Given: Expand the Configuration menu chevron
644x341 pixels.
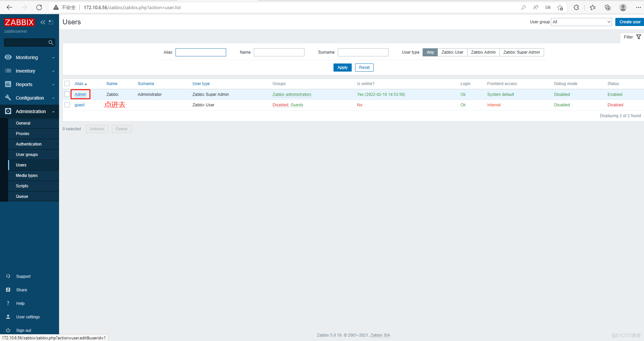Looking at the screenshot, I should click(53, 98).
